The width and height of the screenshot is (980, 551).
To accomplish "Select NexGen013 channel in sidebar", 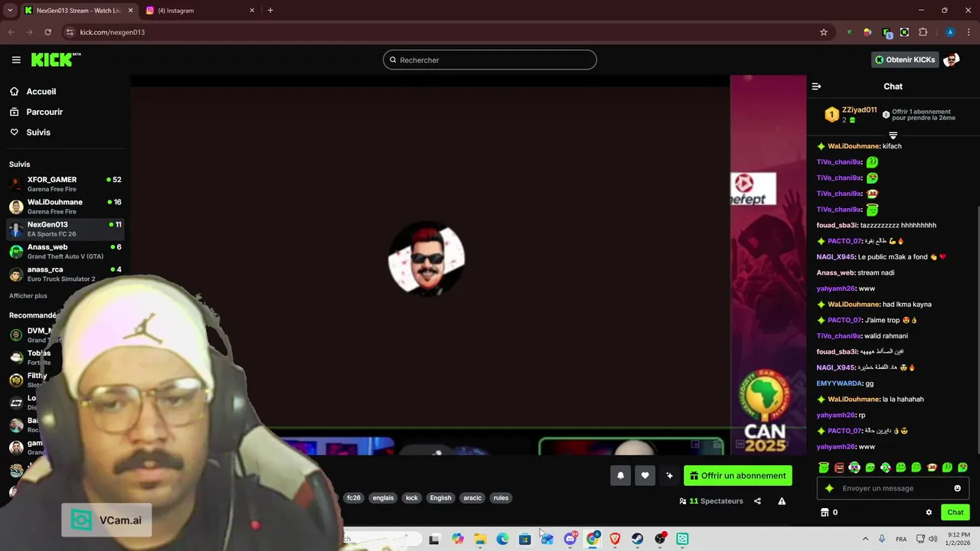I will pyautogui.click(x=65, y=229).
